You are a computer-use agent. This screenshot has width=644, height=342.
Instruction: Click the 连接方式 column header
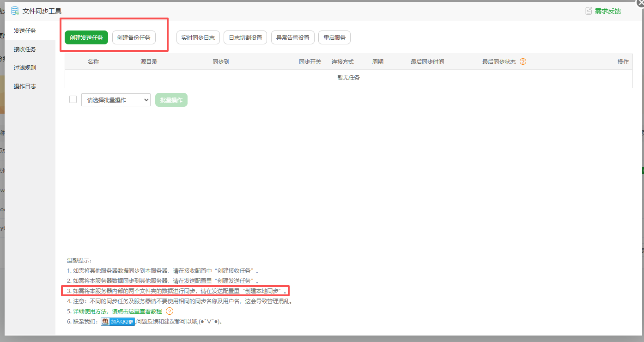point(343,61)
